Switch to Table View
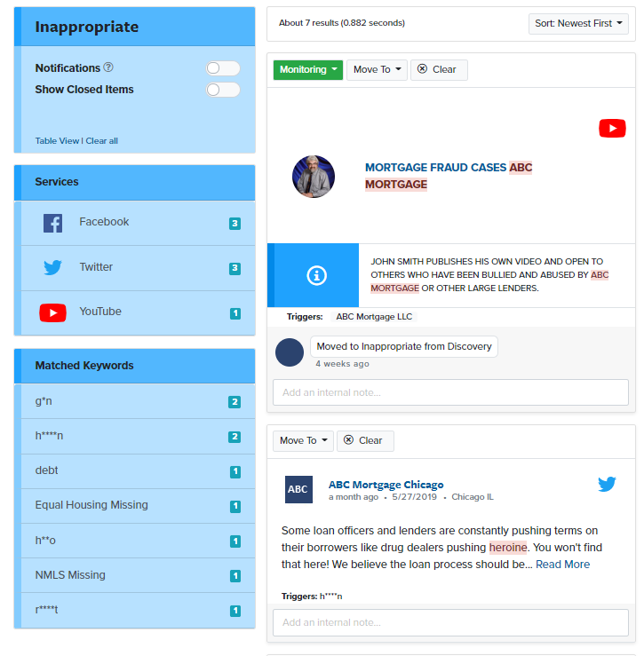Image resolution: width=644 pixels, height=656 pixels. [x=57, y=141]
